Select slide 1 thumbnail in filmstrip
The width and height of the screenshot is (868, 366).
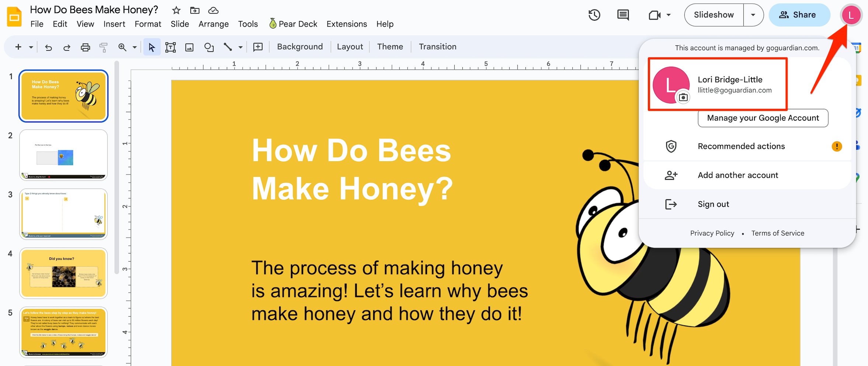point(63,96)
